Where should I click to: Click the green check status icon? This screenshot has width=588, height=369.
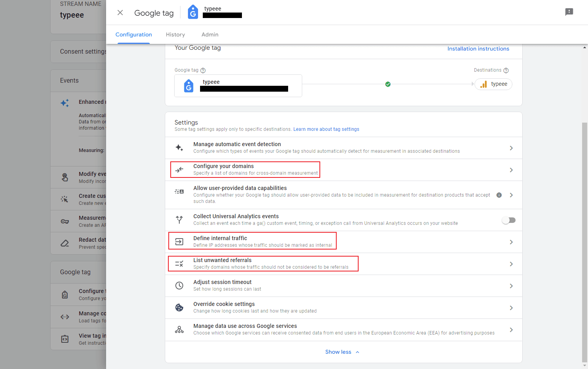(388, 84)
